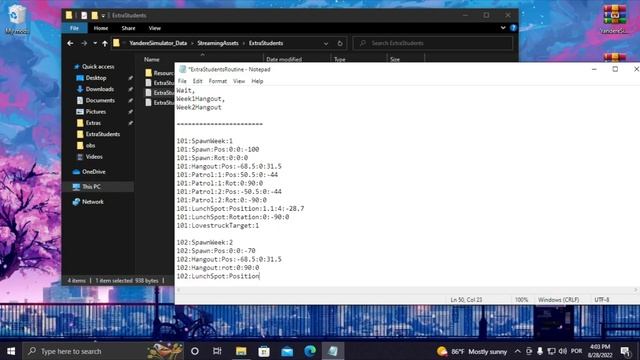
Task: Open the Explorer Home tab
Action: 101,28
